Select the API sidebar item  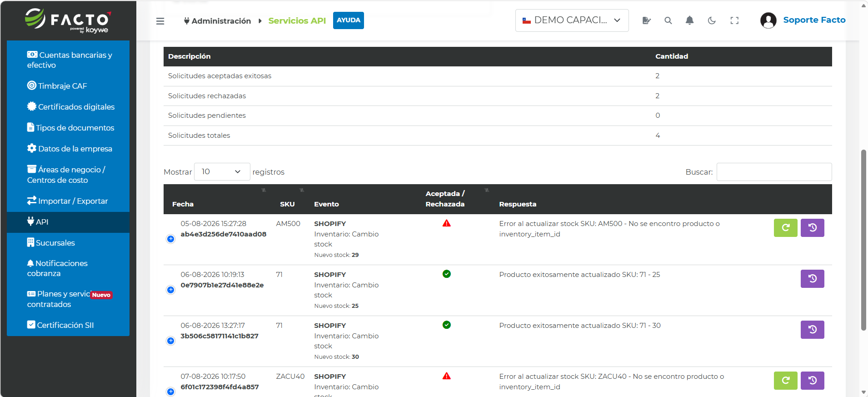(x=68, y=222)
